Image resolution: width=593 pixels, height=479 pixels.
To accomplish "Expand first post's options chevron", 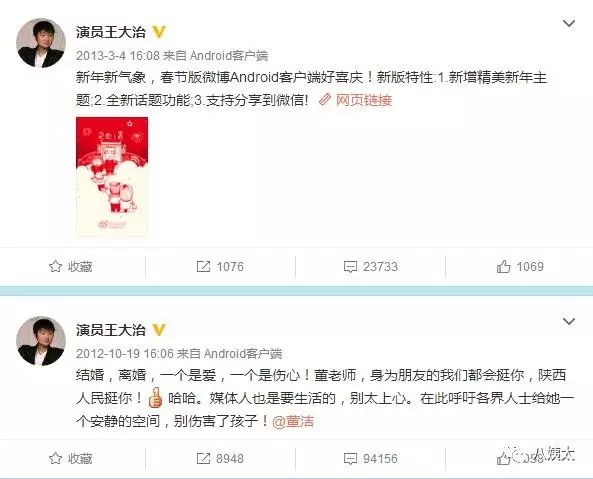I will (x=569, y=24).
